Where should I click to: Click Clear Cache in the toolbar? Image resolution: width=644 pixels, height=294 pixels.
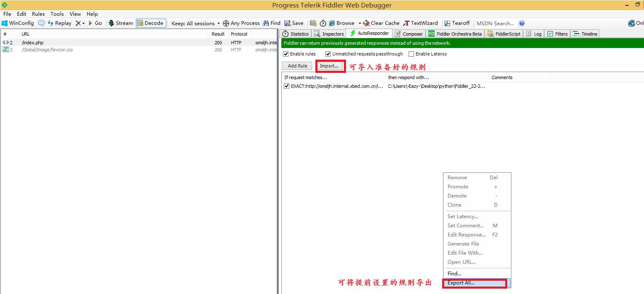click(x=381, y=23)
